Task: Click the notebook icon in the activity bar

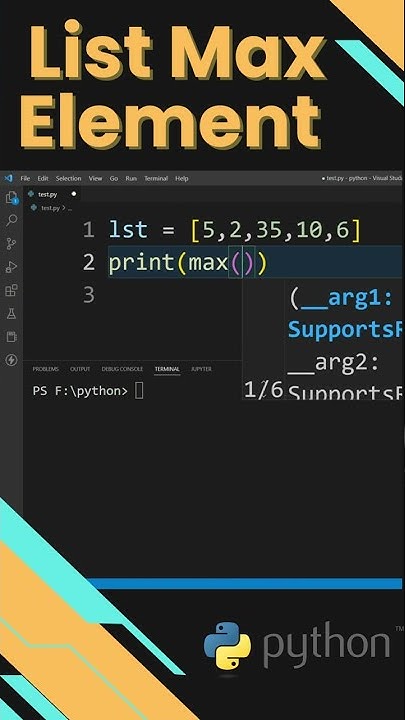Action: pos(11,337)
